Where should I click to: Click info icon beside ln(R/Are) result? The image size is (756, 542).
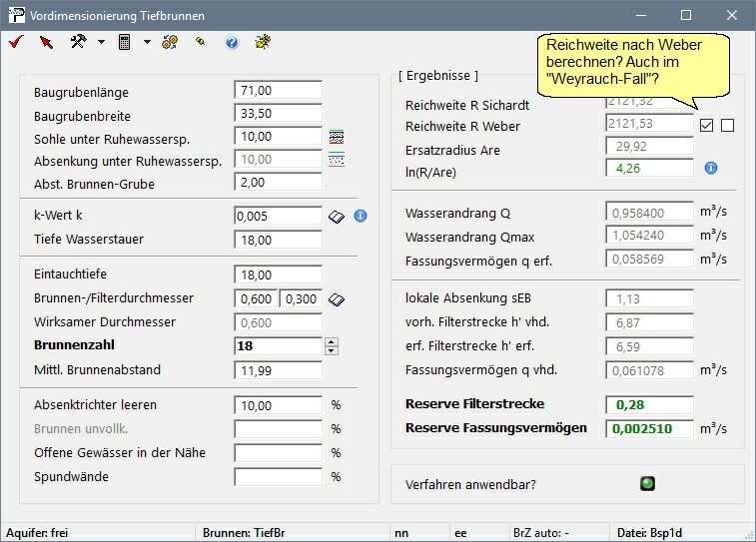click(711, 168)
